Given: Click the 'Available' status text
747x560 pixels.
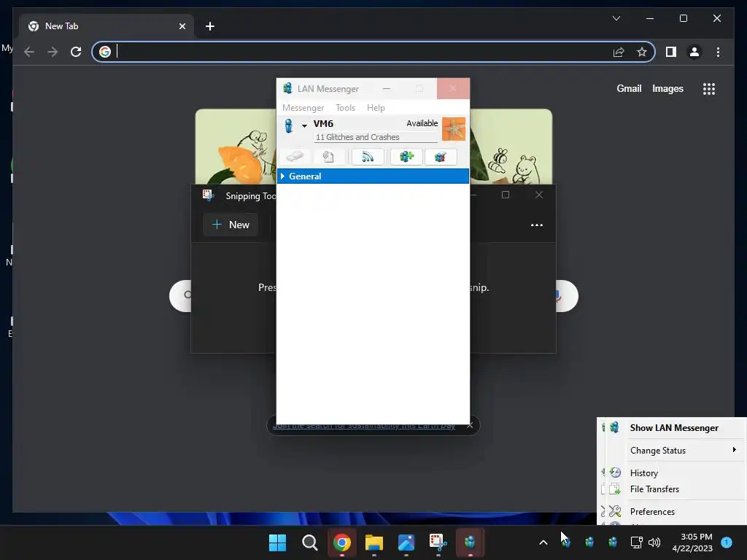Looking at the screenshot, I should pos(422,123).
